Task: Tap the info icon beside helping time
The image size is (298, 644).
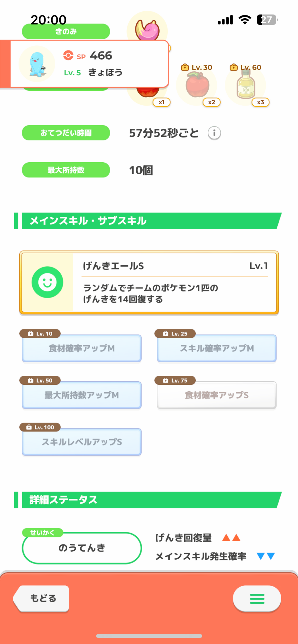Action: (214, 133)
